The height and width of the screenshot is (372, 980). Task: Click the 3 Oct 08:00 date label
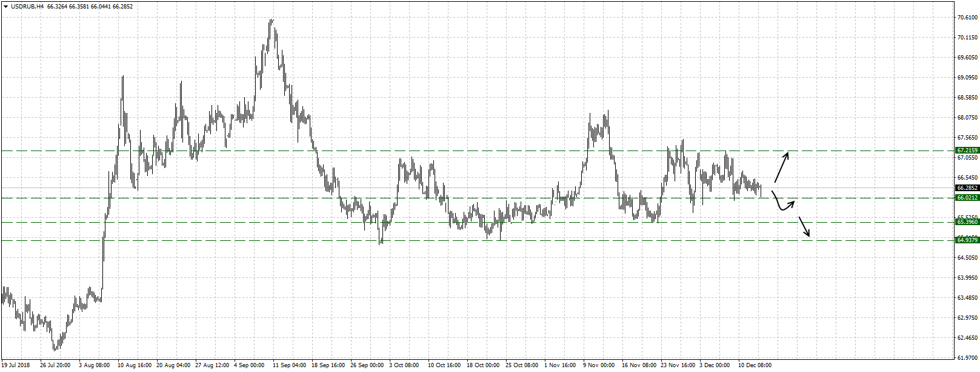point(405,365)
